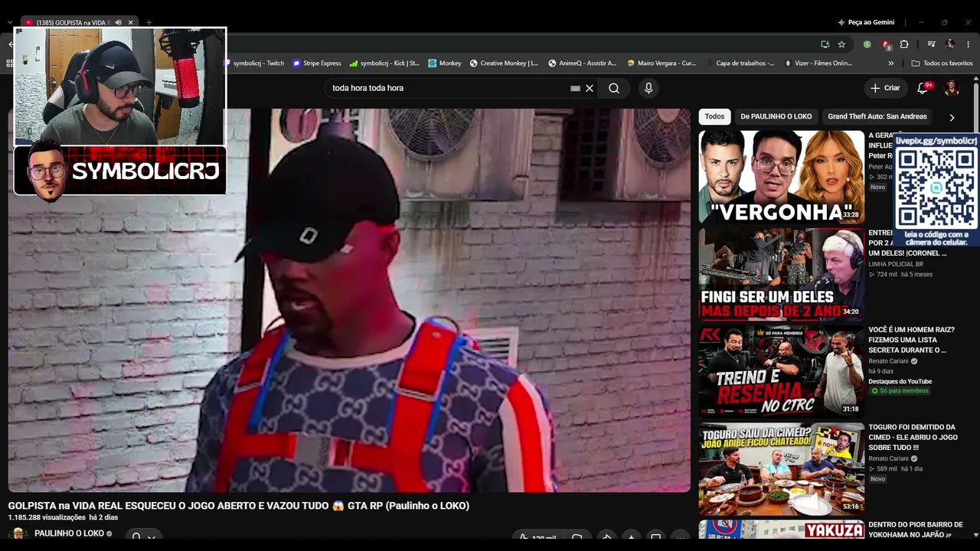Open the new tab plus button

149,23
